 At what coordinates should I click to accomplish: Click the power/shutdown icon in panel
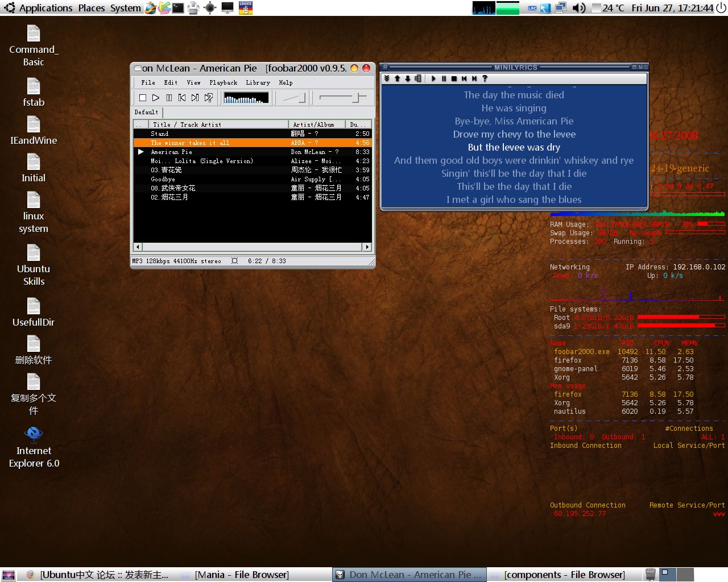pos(721,8)
